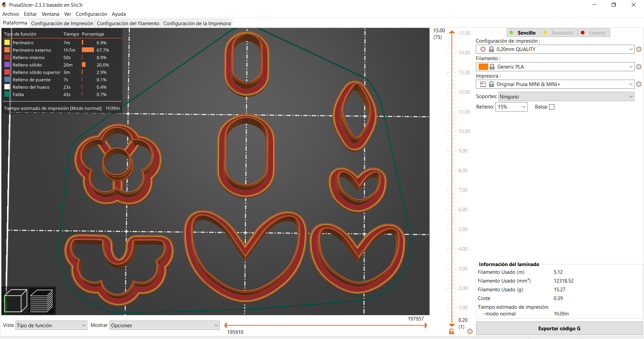644x339 pixels.
Task: Switch to Avanzado mode
Action: (559, 33)
